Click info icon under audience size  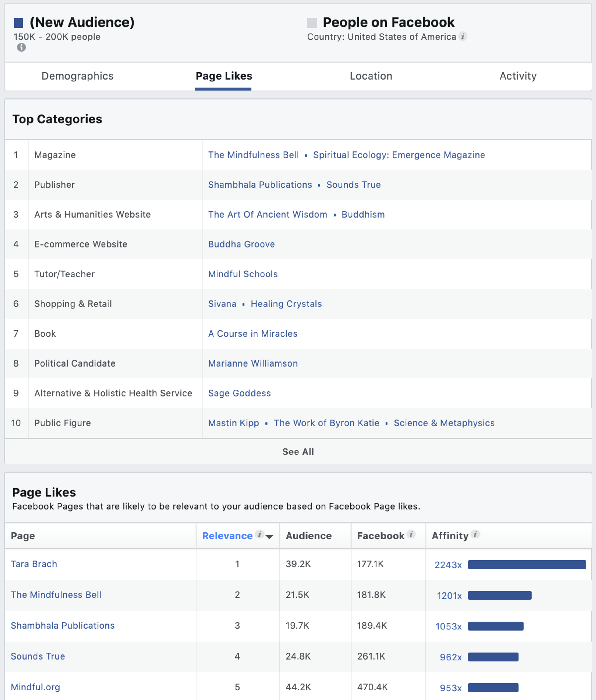[x=21, y=47]
